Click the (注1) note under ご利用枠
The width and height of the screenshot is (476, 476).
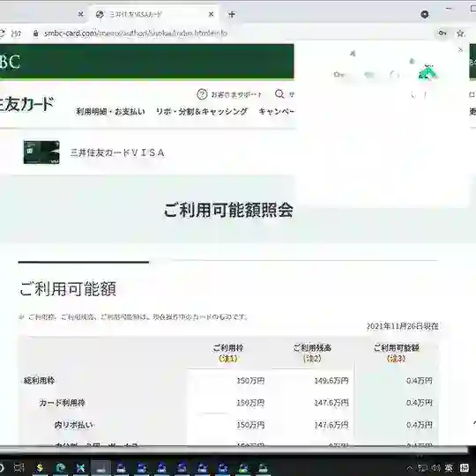(x=228, y=359)
